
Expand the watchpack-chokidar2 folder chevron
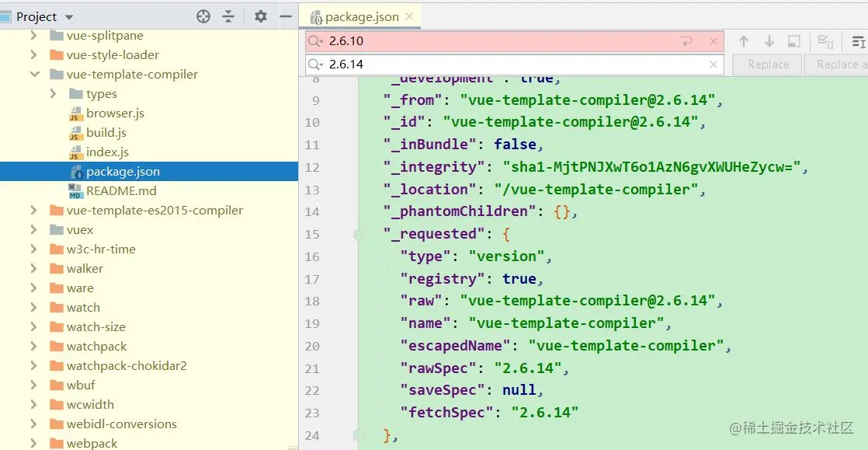(33, 366)
